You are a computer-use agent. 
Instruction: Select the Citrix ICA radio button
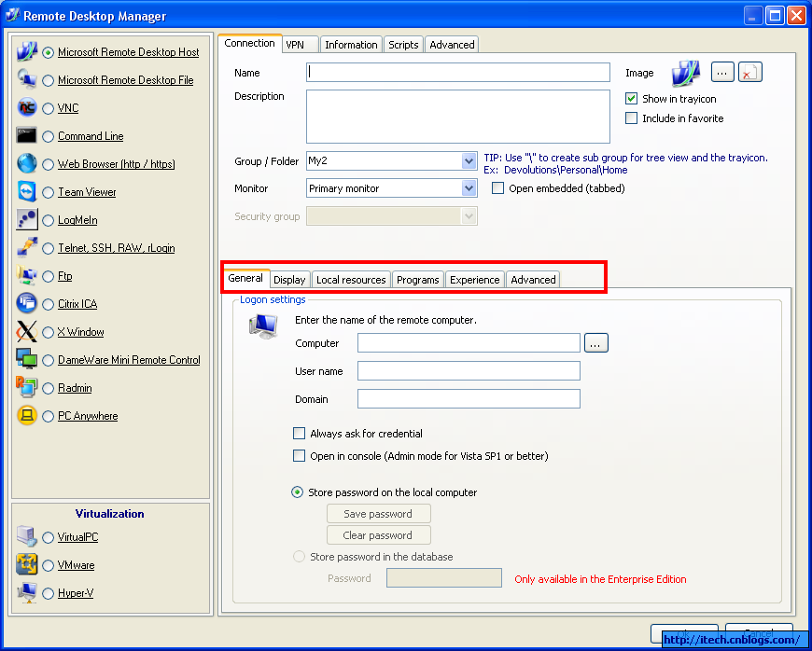(49, 304)
